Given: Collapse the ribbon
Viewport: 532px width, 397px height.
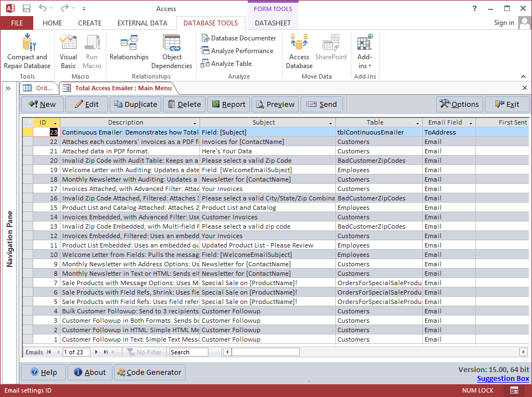Looking at the screenshot, I should [x=523, y=76].
